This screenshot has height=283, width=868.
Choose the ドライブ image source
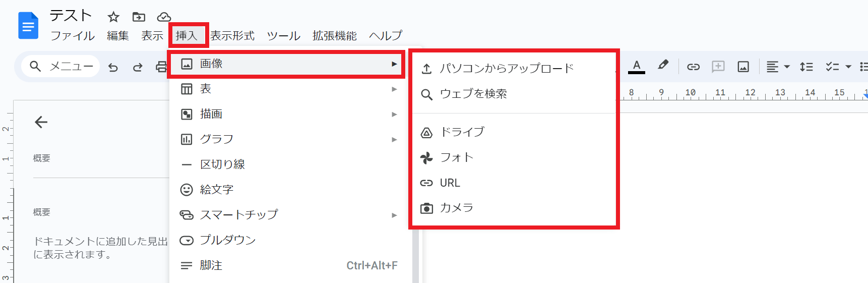462,132
